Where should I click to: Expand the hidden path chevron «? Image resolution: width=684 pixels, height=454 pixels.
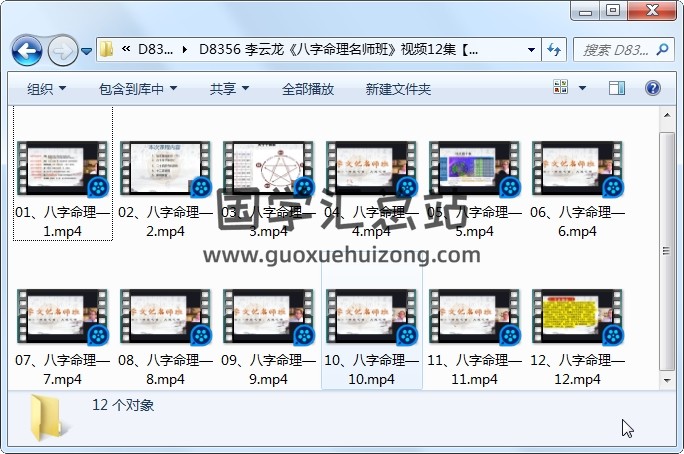click(126, 49)
